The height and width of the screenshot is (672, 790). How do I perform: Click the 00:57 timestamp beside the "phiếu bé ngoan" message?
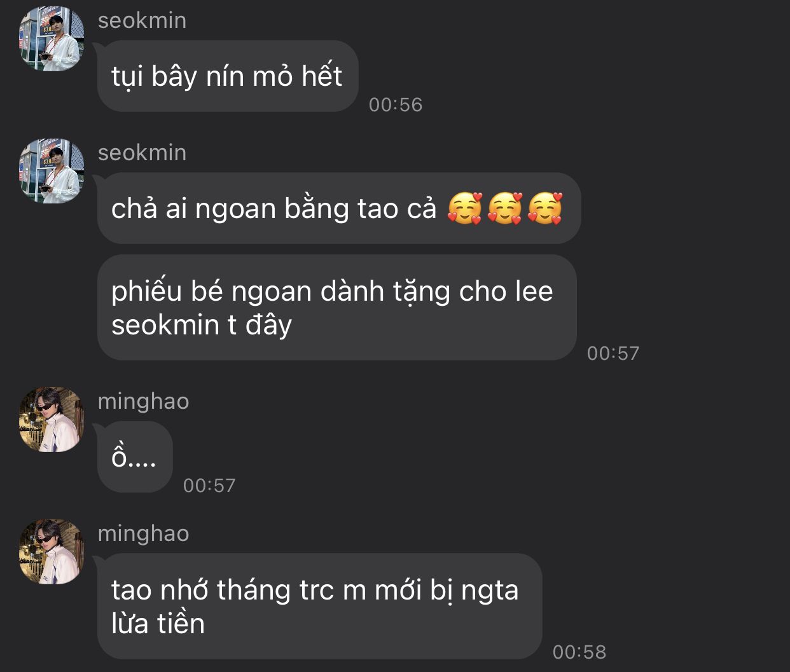613,353
